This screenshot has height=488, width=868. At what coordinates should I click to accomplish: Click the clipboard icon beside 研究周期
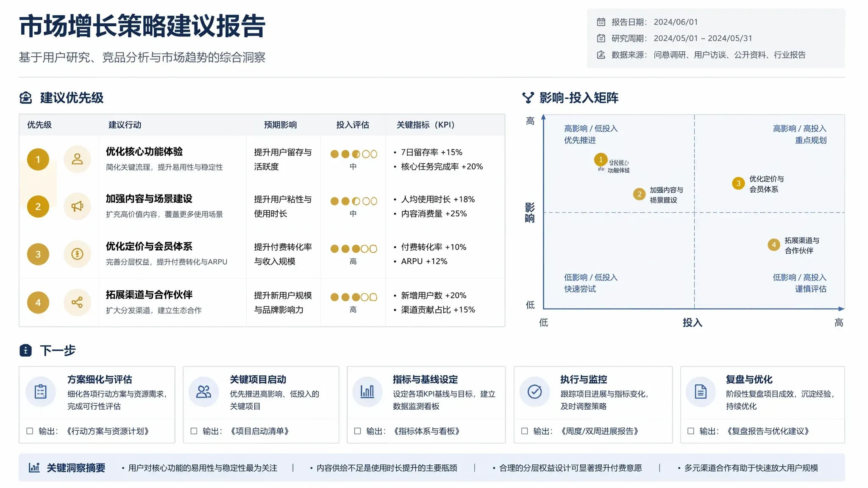point(601,39)
